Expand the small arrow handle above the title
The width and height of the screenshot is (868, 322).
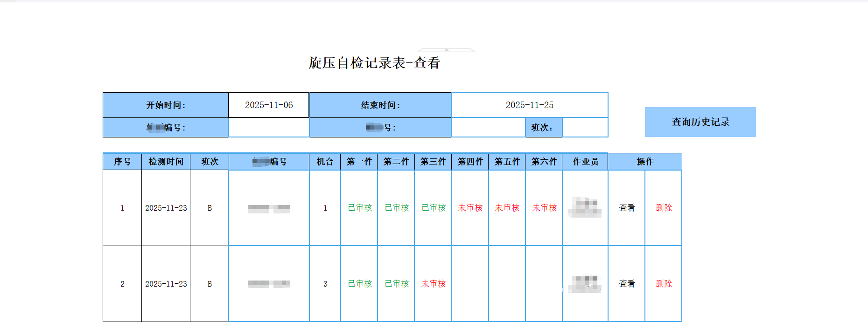(x=447, y=50)
